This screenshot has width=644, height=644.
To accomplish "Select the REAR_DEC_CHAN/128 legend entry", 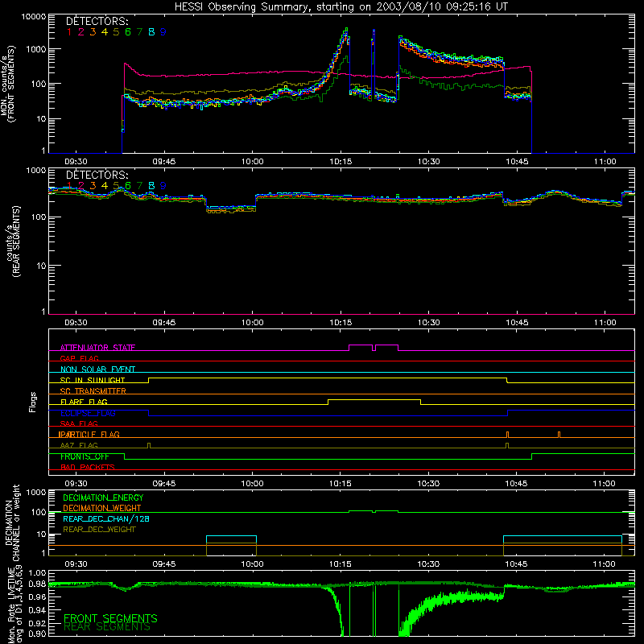I will point(106,518).
